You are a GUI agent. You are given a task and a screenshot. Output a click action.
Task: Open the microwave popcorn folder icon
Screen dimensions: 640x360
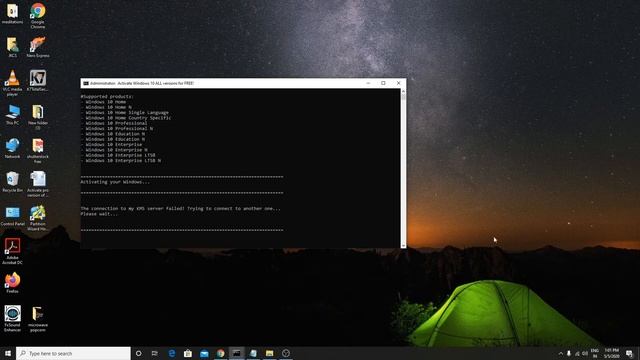38,319
